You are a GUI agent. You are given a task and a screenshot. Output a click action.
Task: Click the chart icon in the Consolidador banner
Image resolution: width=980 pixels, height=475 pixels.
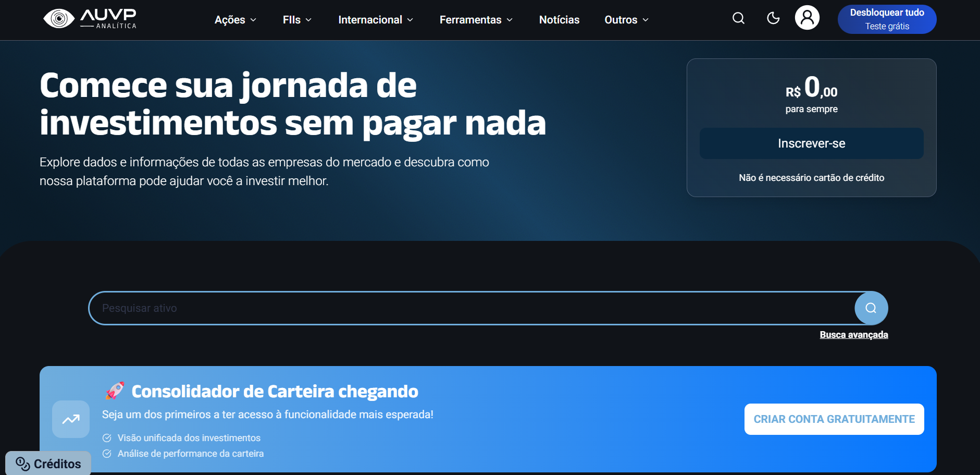click(x=71, y=419)
